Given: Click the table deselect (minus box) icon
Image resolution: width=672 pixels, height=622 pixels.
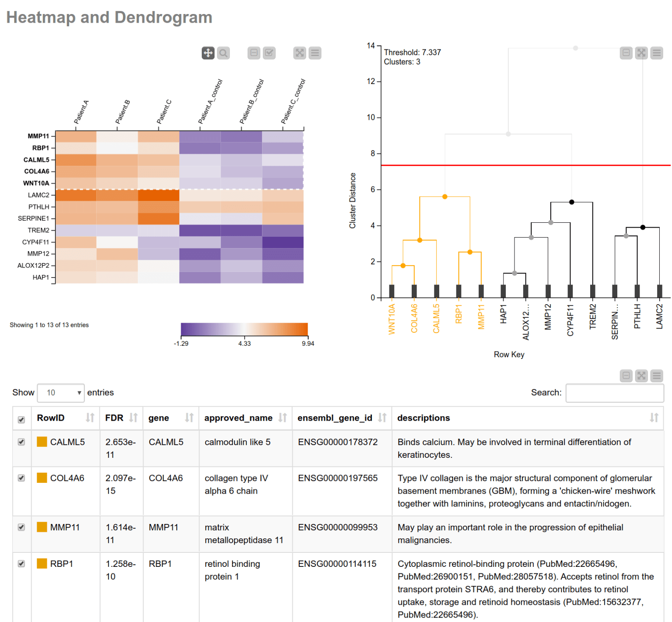Looking at the screenshot, I should [x=626, y=376].
